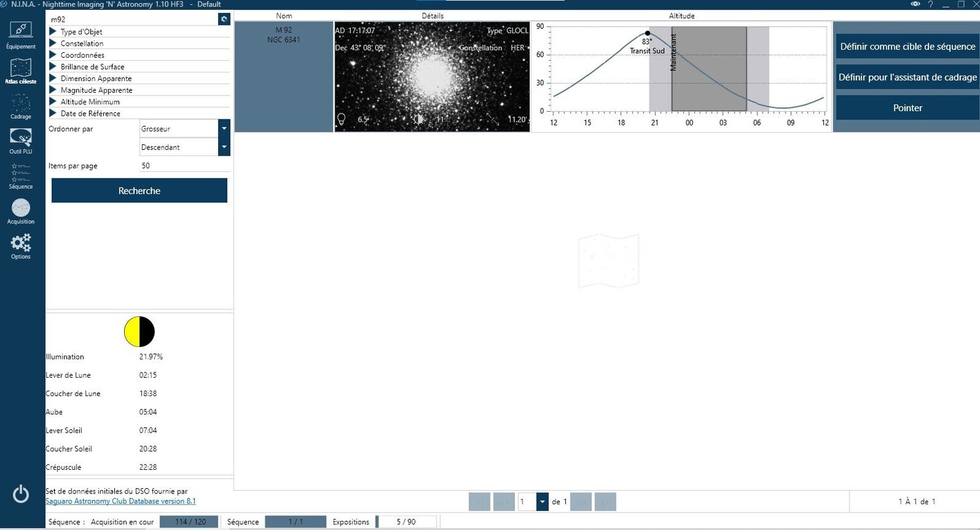Go to the next results page
This screenshot has width=980, height=530.
[581, 502]
